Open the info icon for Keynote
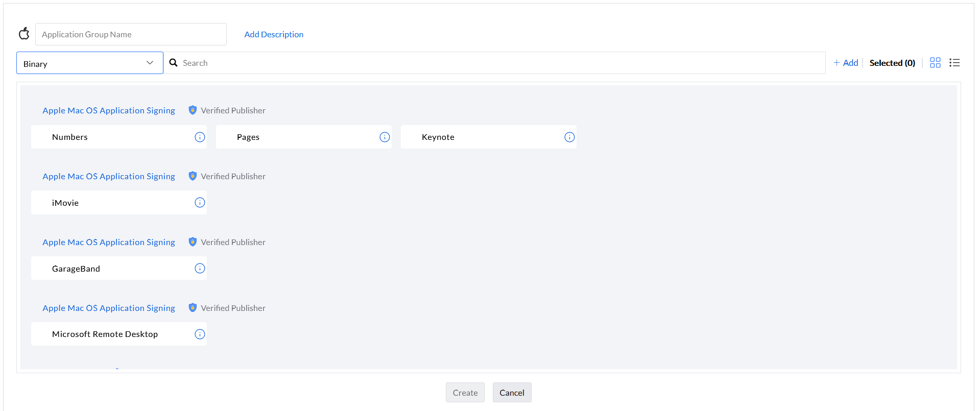This screenshot has height=411, width=980. [569, 137]
